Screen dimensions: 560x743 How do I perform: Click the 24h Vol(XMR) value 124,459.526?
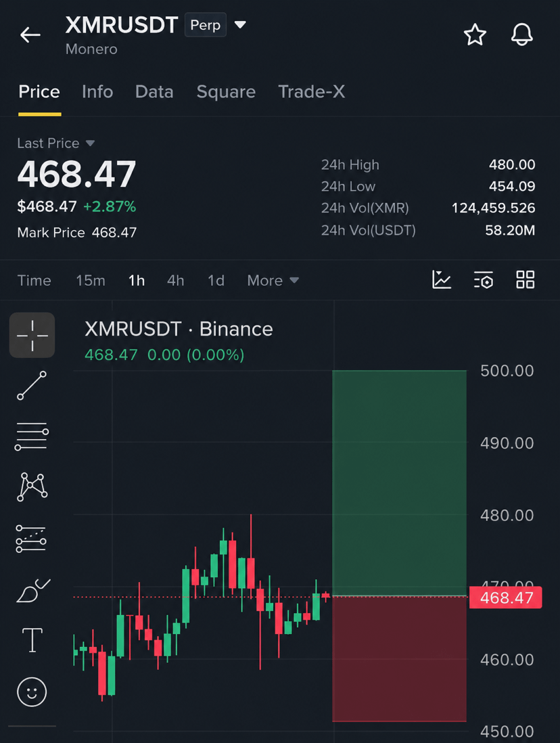pos(493,208)
